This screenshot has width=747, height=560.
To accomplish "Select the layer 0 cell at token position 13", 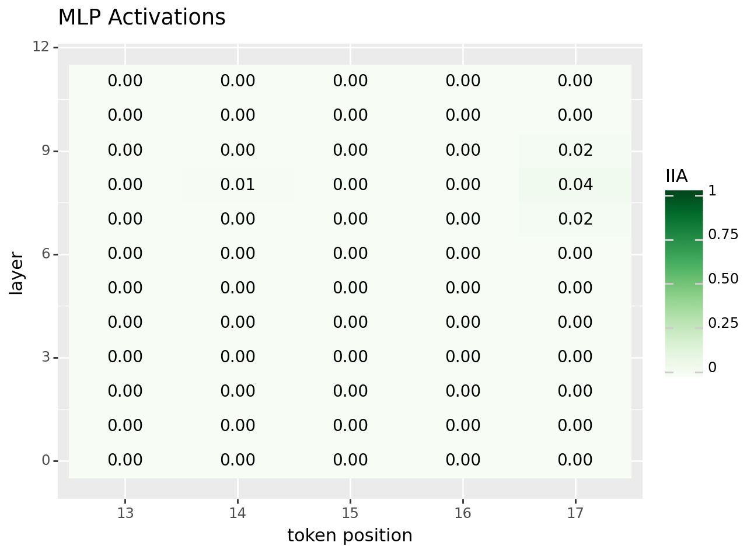I will (125, 460).
